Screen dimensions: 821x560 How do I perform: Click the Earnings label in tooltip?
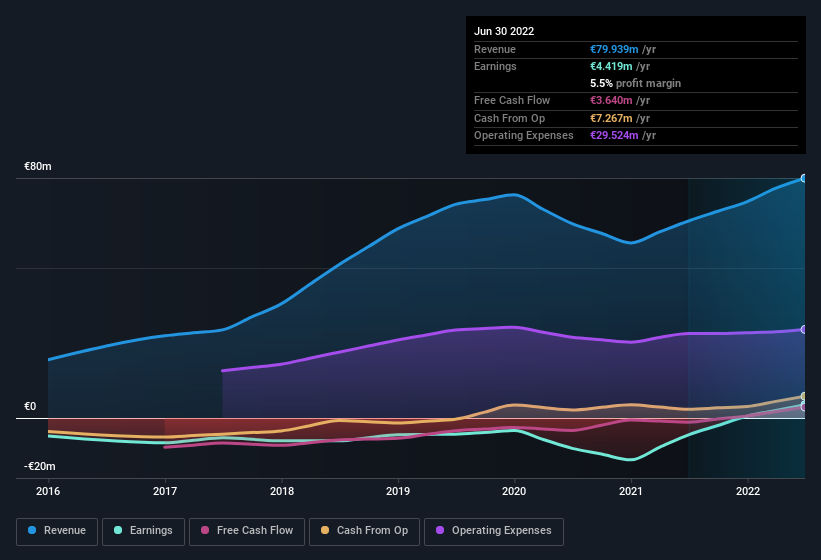click(x=495, y=66)
